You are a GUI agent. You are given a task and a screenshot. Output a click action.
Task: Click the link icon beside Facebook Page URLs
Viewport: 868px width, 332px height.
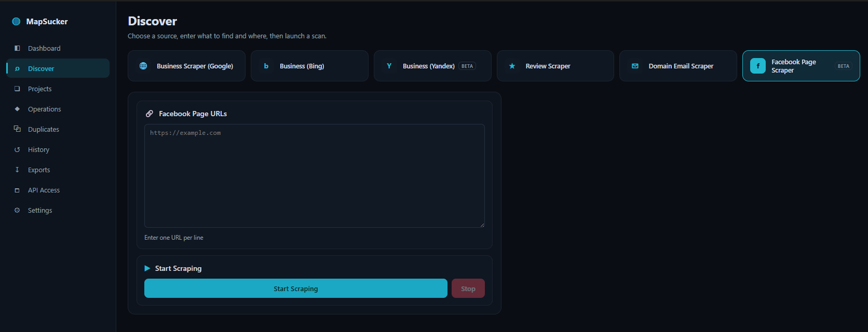click(x=149, y=113)
